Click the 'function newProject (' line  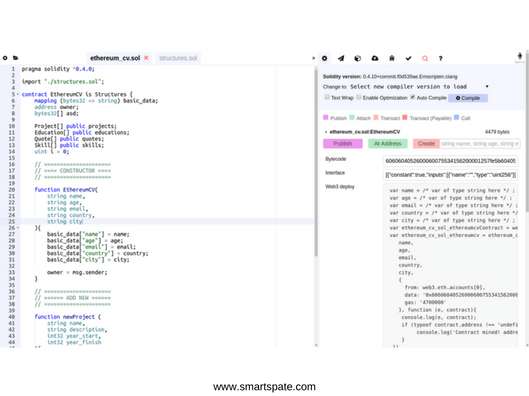coord(67,317)
